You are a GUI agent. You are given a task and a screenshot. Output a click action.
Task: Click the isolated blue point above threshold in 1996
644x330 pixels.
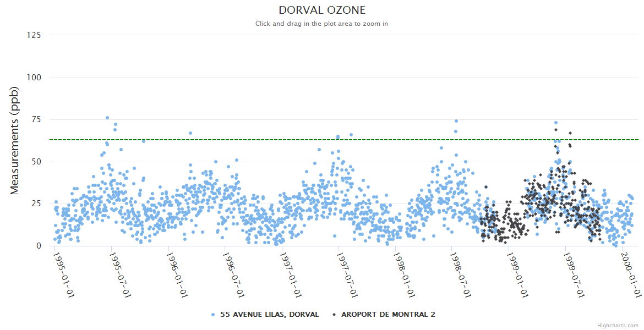tap(190, 133)
